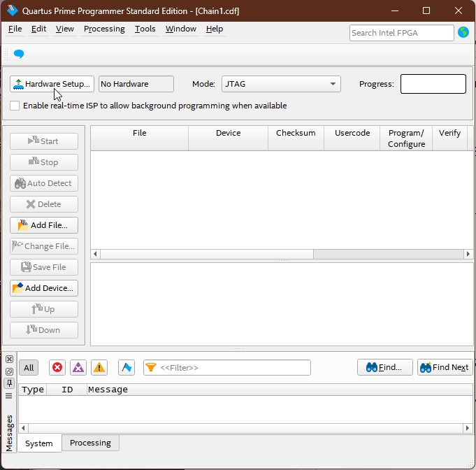Open the Tools menu
Screen dimensions: 476x470
(x=145, y=29)
